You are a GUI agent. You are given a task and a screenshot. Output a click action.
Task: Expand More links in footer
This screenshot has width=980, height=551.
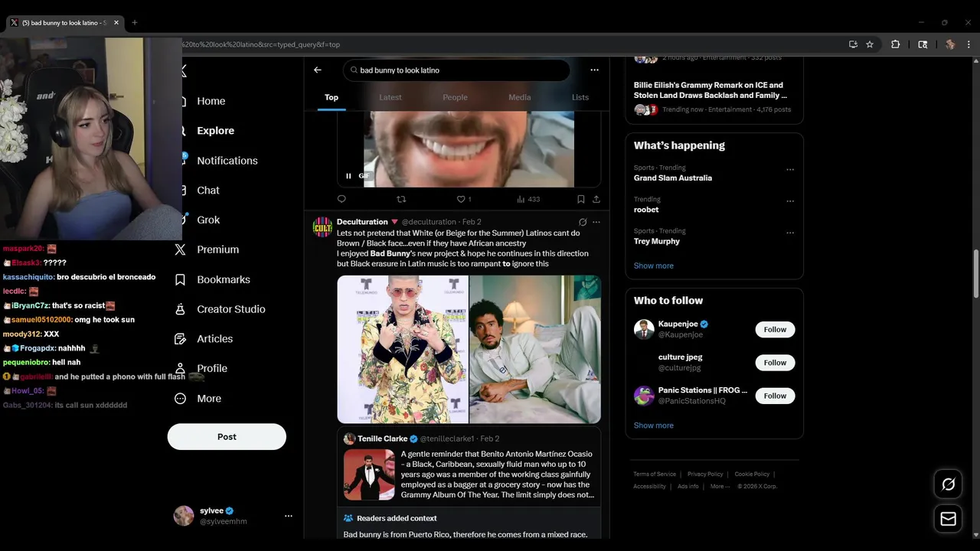pos(719,486)
